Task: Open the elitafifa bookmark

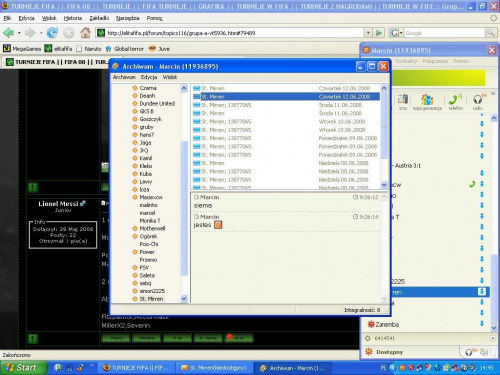Action: [59, 49]
